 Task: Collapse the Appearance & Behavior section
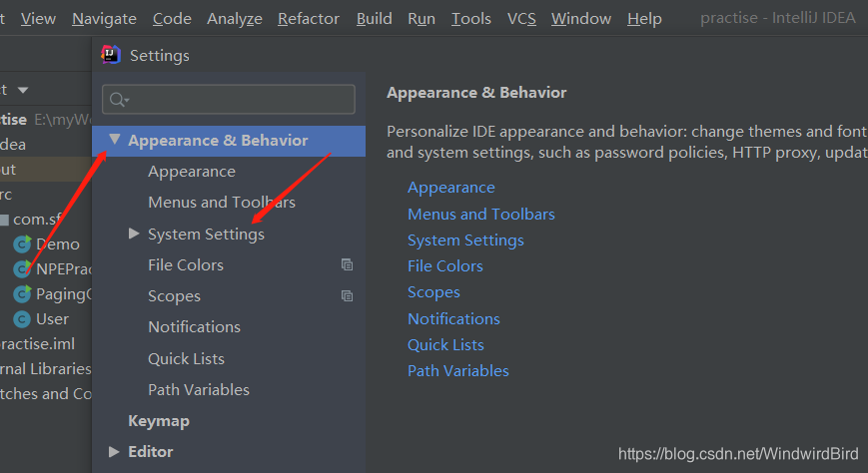point(115,140)
